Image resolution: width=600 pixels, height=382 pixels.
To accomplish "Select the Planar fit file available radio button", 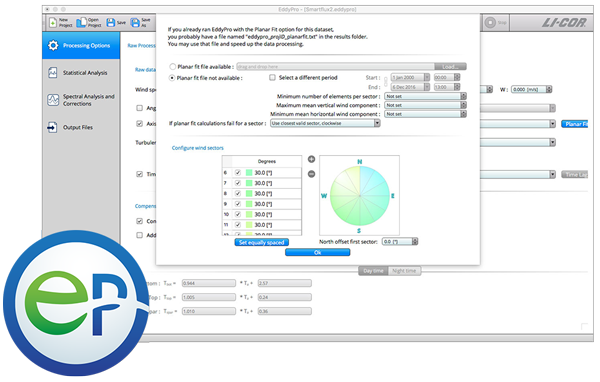I will tap(173, 67).
